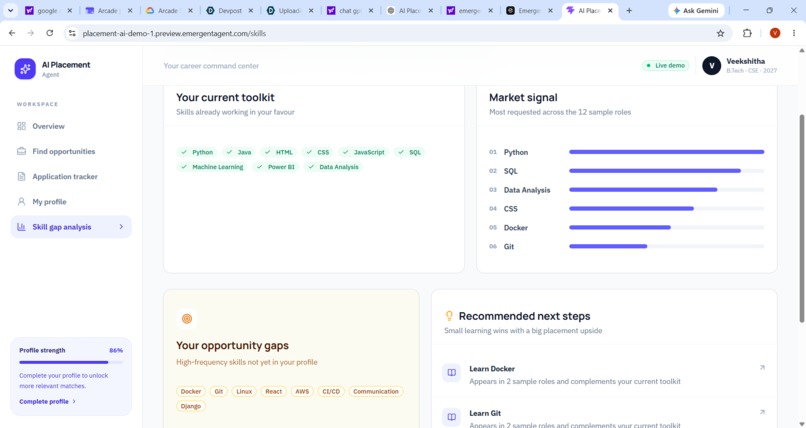Open My profile in sidebar

click(x=71, y=201)
